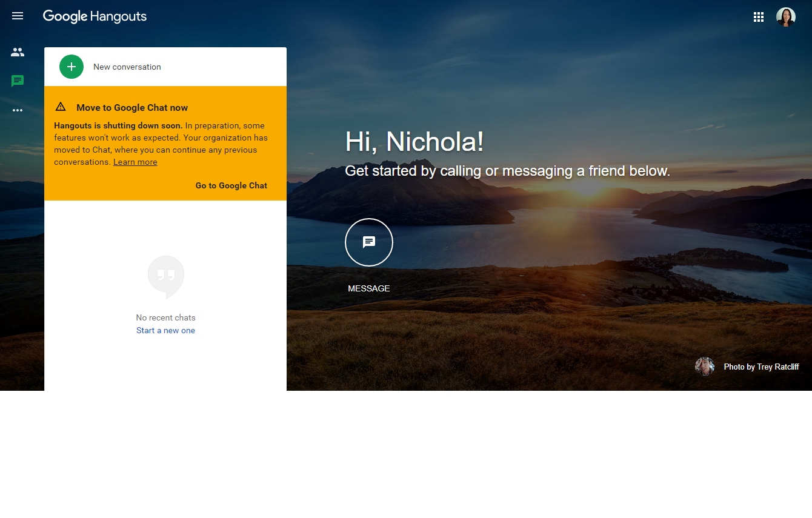Click Trey Ratcliff's photographer avatar
Image resolution: width=812 pixels, height=518 pixels.
[x=705, y=367]
